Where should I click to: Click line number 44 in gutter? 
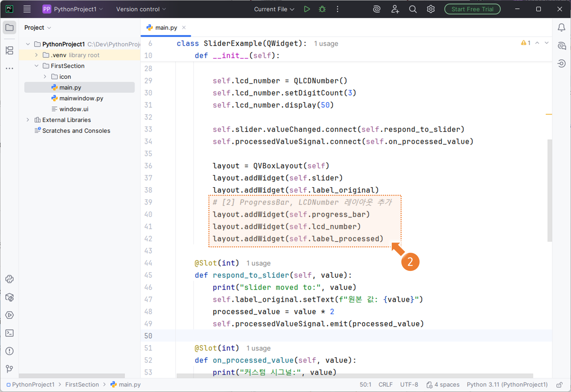click(148, 263)
